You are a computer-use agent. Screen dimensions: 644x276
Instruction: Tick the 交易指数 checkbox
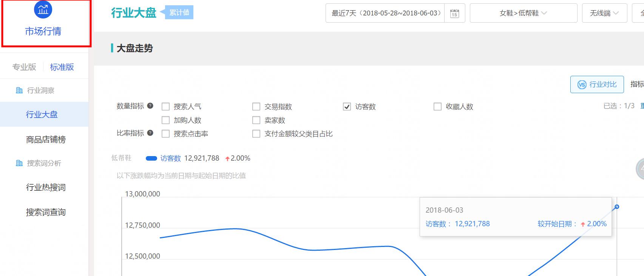pyautogui.click(x=256, y=107)
